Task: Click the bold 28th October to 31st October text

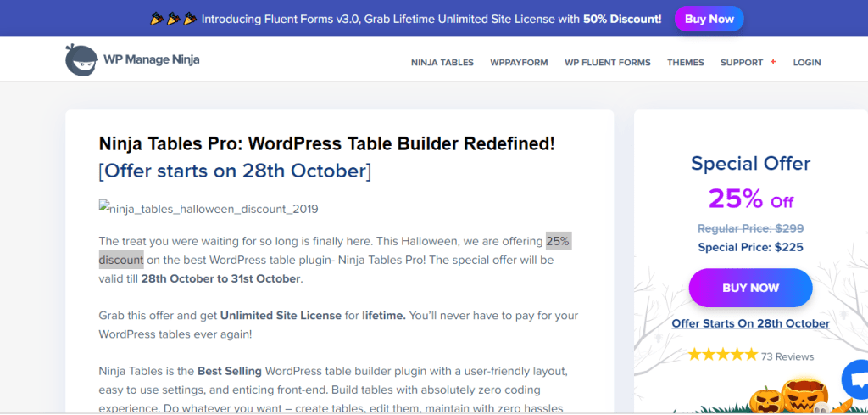Action: tap(220, 278)
